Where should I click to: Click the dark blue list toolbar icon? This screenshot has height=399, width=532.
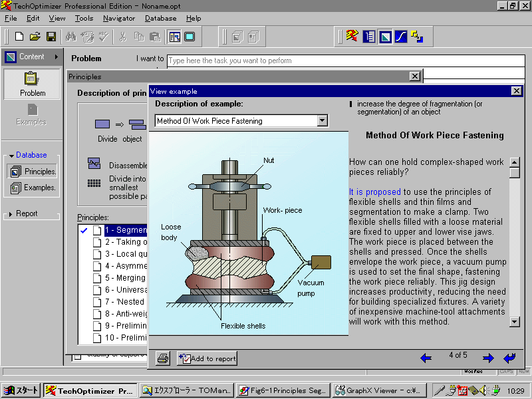point(368,37)
